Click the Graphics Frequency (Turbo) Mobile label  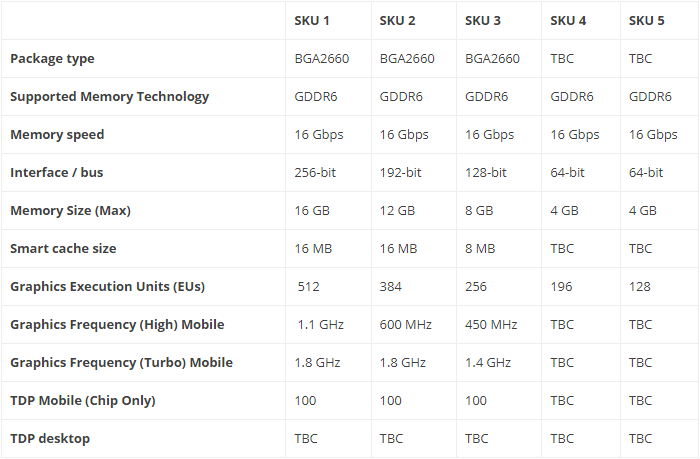click(x=121, y=363)
